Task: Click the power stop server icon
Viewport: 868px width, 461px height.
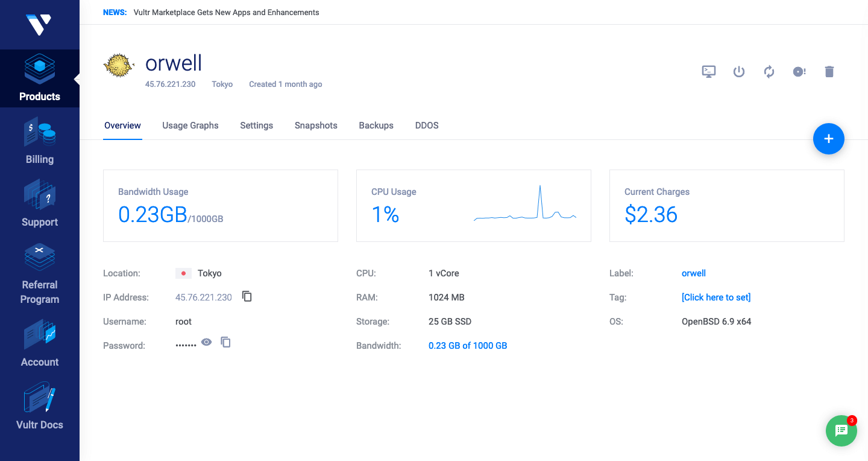Action: pyautogui.click(x=739, y=72)
